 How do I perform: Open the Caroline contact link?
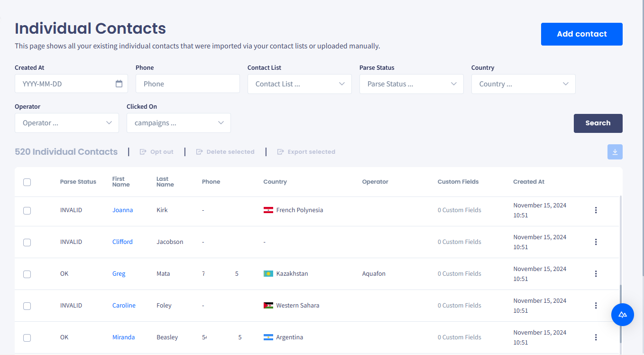124,306
